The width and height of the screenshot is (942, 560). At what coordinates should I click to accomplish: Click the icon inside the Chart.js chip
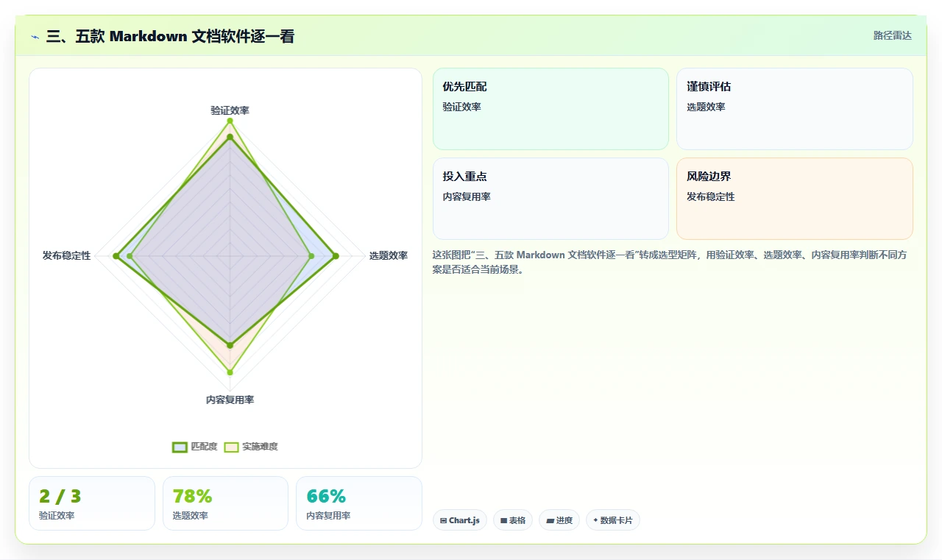pyautogui.click(x=443, y=520)
